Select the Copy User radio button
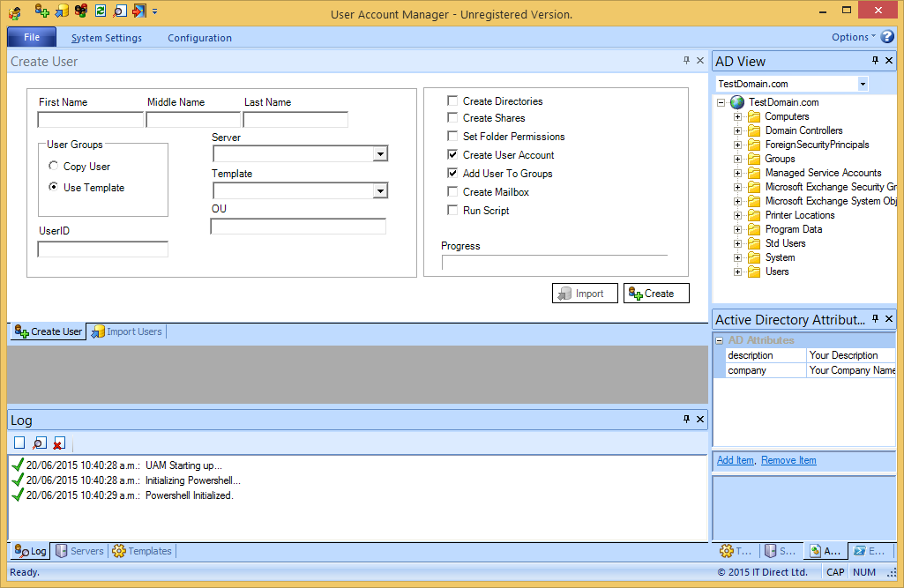The image size is (904, 588). pos(55,167)
